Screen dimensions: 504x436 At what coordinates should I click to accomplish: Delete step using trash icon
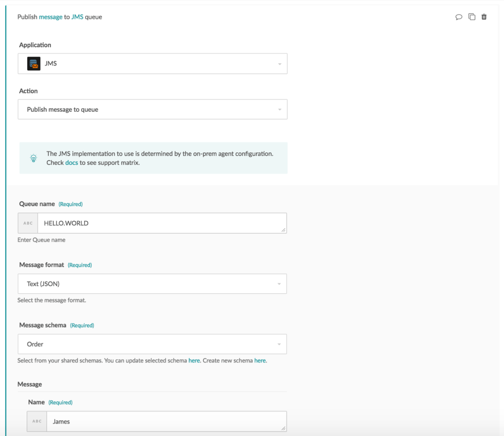[x=484, y=17]
